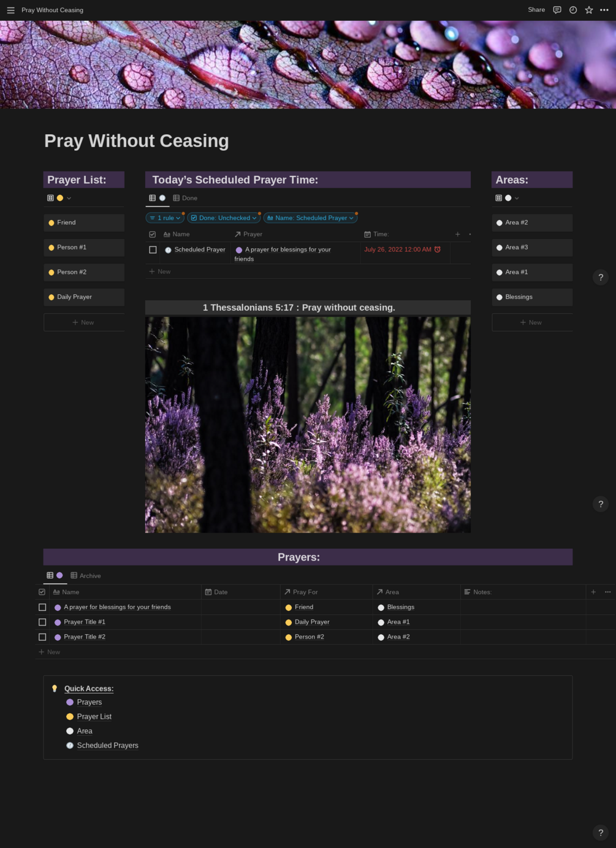Screen dimensions: 616x848
Task: Switch to the Done tab in scheduled prayers
Action: [185, 198]
